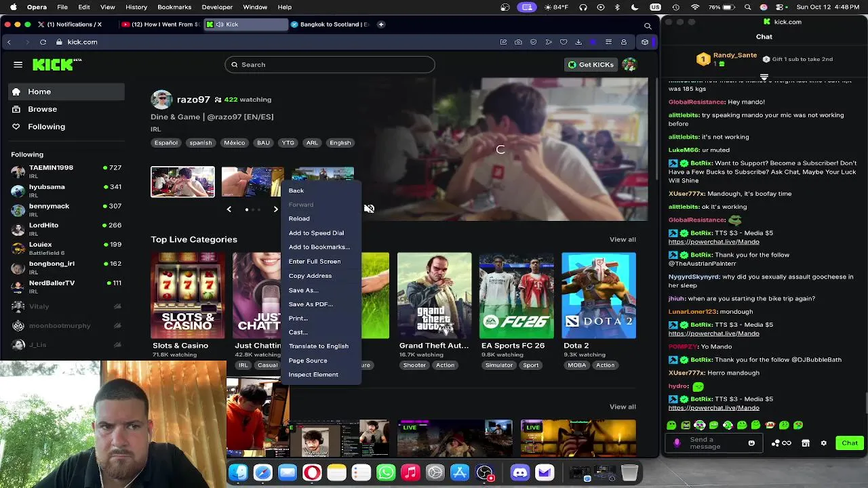868x488 pixels.
Task: Toggle Bluetooth icon in the menu bar
Action: click(617, 7)
